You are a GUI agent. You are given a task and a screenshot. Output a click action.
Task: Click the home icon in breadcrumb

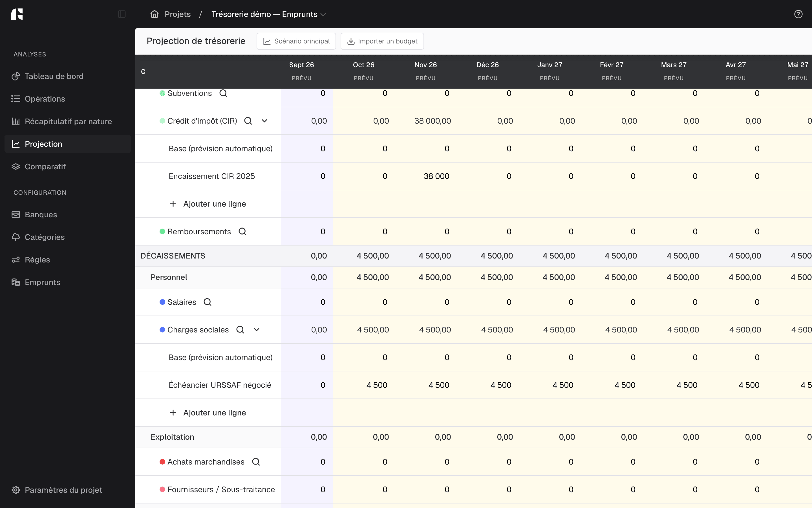(x=154, y=14)
